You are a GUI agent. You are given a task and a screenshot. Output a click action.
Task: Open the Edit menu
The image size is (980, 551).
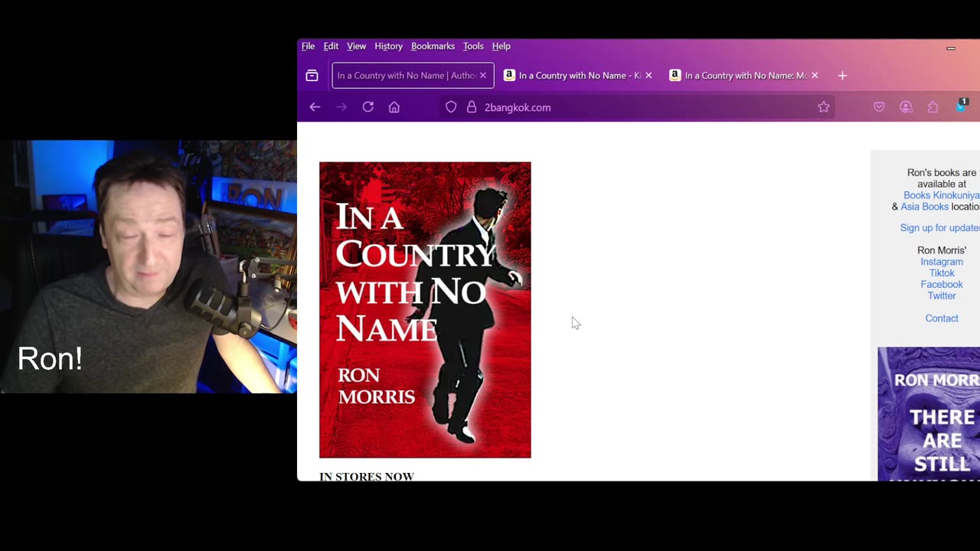pyautogui.click(x=331, y=46)
